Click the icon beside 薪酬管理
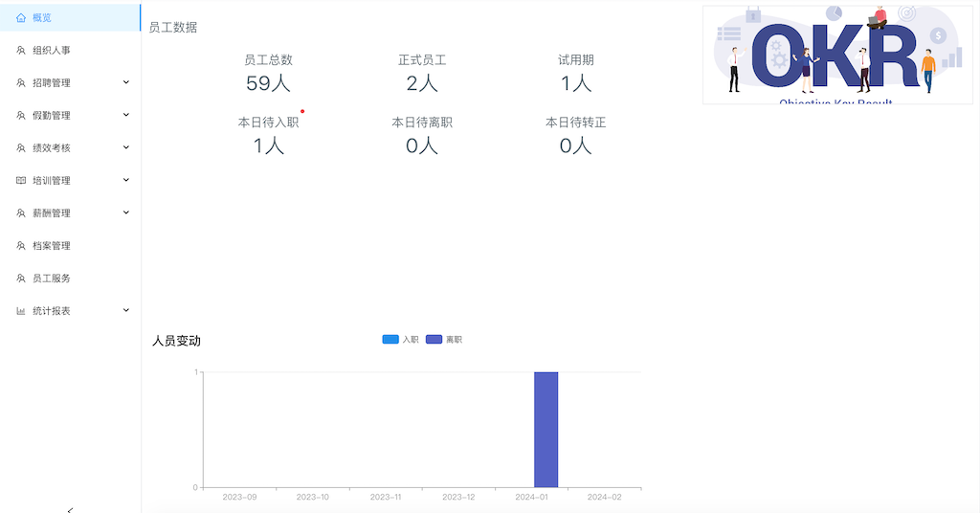This screenshot has height=513, width=980. tap(21, 213)
